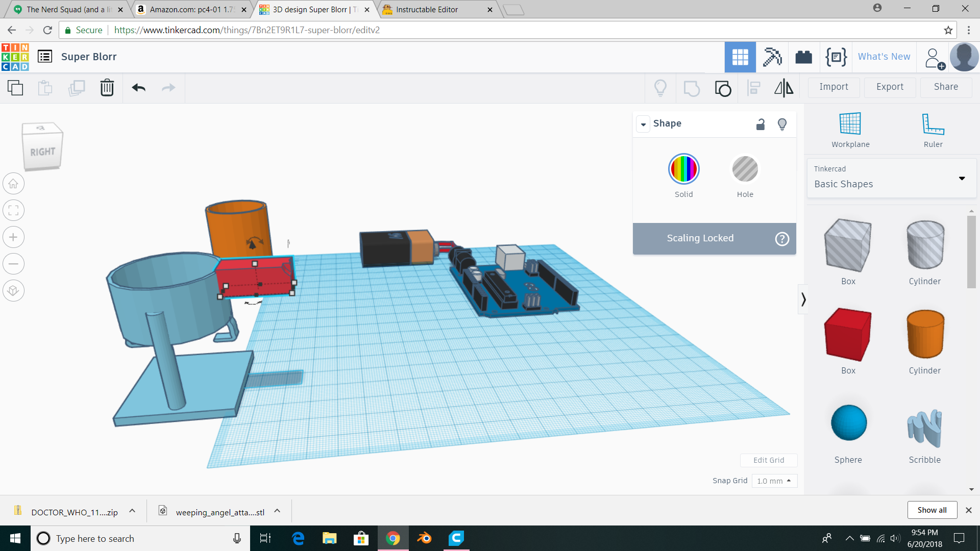Screen dimensions: 980x551
Task: Pick the Scribble shape
Action: [924, 429]
